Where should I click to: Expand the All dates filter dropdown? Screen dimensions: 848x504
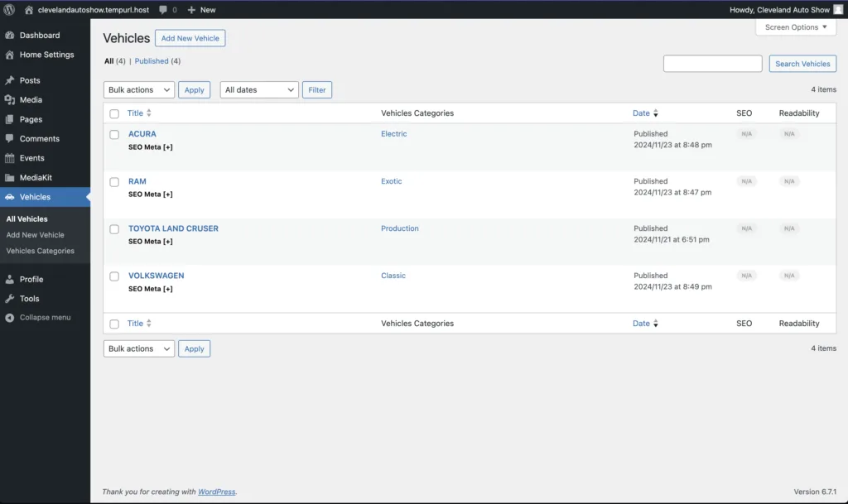258,90
